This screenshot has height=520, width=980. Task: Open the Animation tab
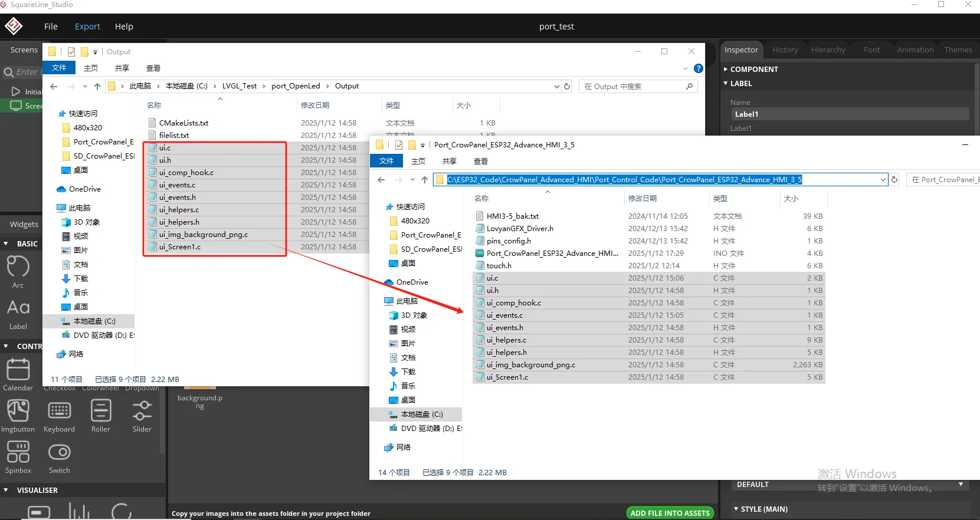915,50
